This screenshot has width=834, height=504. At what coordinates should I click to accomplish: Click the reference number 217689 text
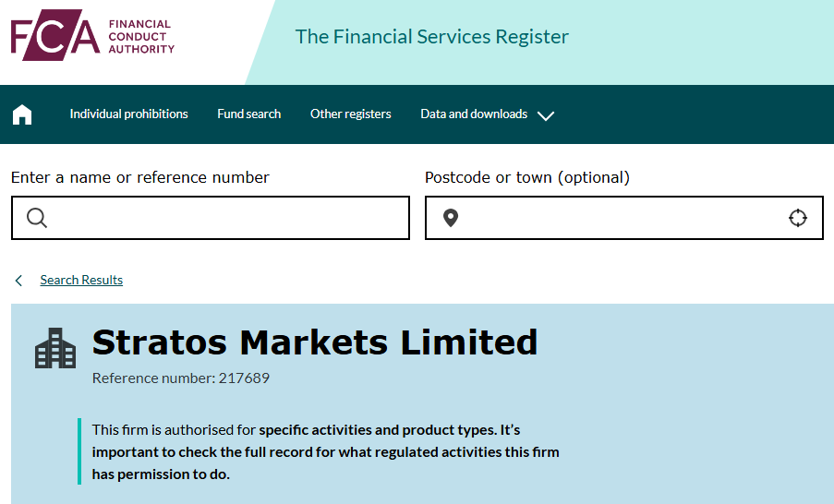(181, 378)
